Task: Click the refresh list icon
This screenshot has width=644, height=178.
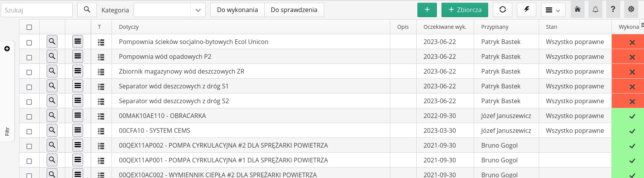Action: pos(503,10)
